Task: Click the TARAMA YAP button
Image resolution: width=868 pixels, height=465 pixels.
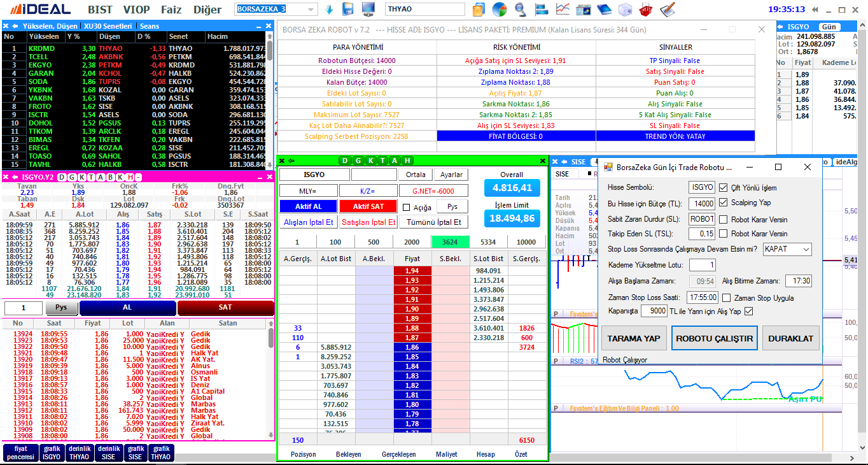Action: pyautogui.click(x=633, y=338)
